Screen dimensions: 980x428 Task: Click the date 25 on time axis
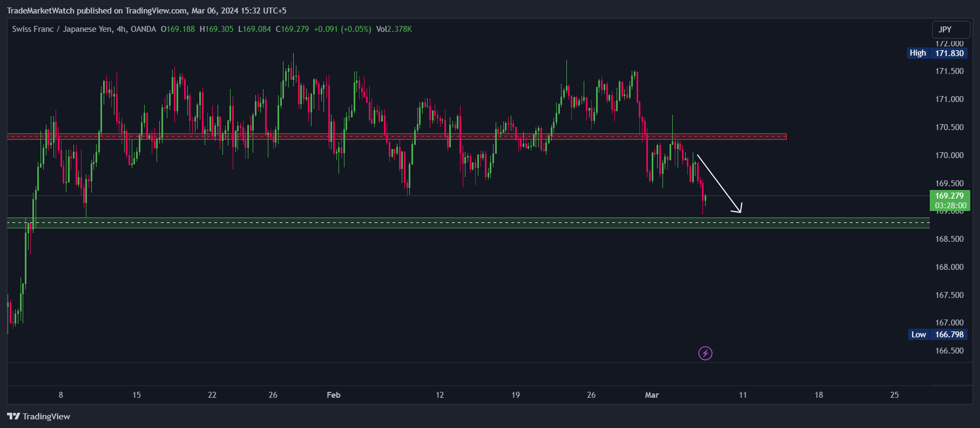(x=895, y=395)
